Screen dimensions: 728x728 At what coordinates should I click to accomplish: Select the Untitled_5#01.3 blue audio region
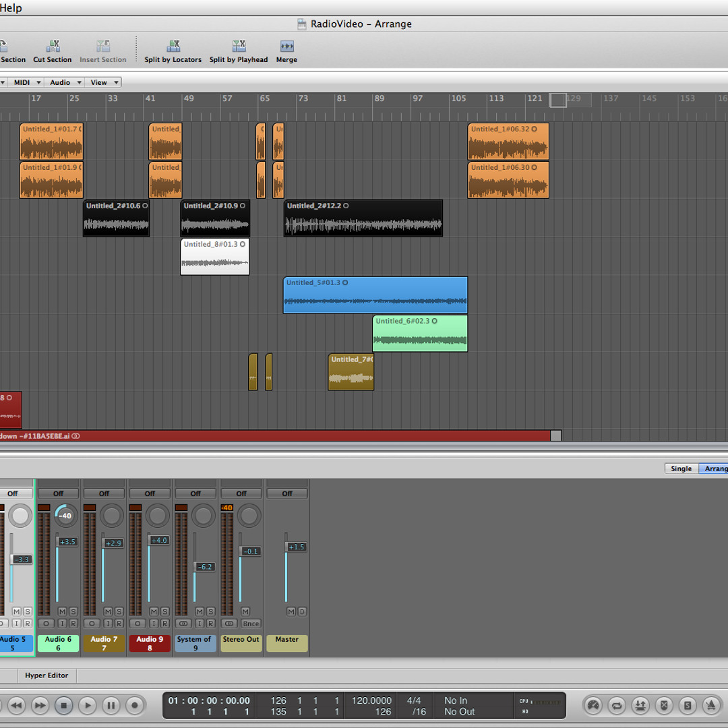click(375, 295)
